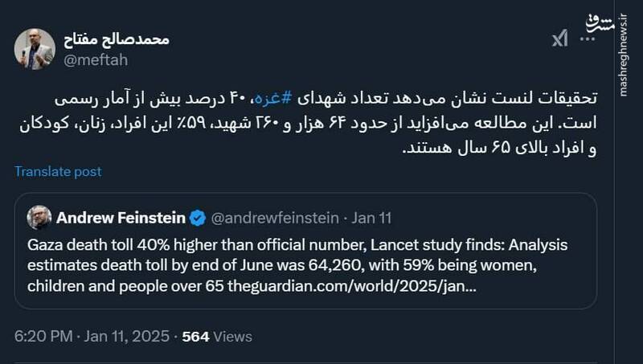643x364 pixels.
Task: Click the 6:20 PM post time
Action: tap(41, 336)
